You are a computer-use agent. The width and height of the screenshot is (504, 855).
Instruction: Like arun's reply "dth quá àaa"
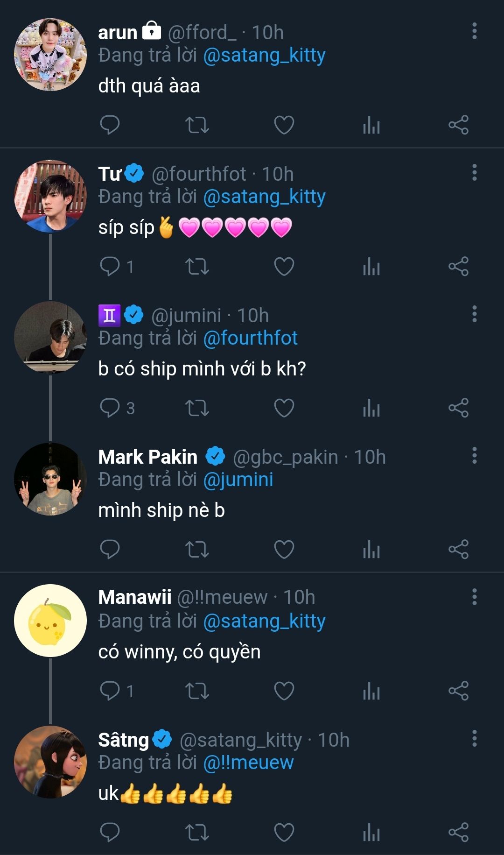(284, 125)
